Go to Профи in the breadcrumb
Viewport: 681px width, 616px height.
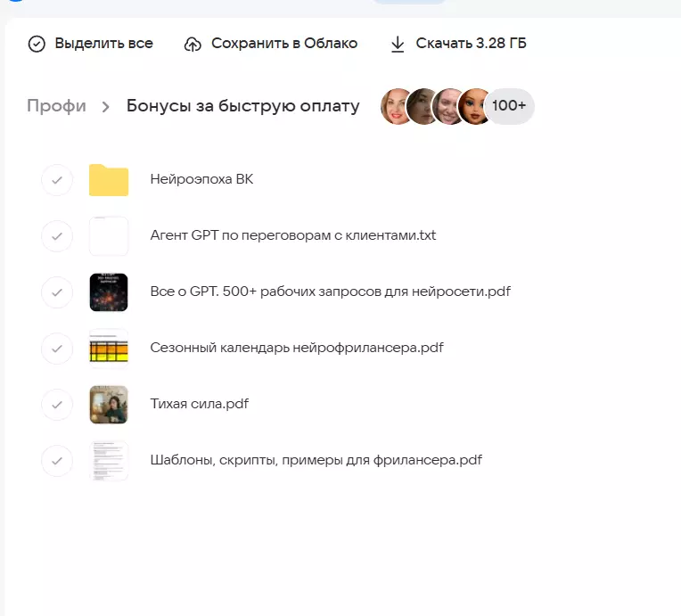pos(56,106)
